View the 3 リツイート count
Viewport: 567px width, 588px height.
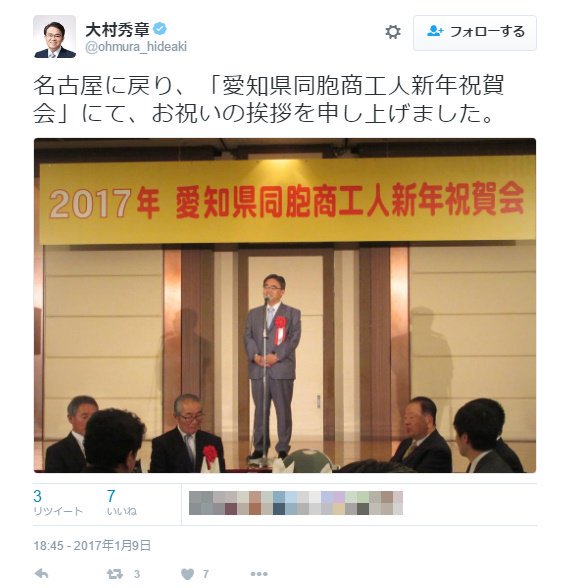point(57,503)
